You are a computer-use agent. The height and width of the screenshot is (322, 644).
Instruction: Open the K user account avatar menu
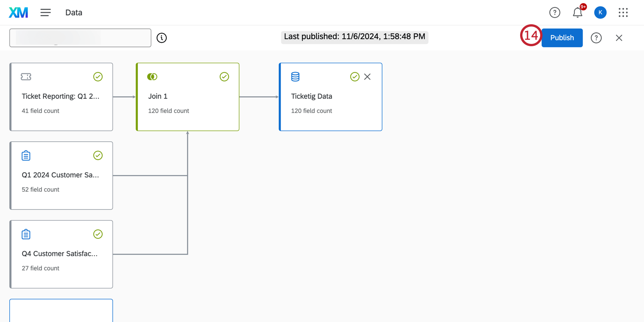[600, 12]
